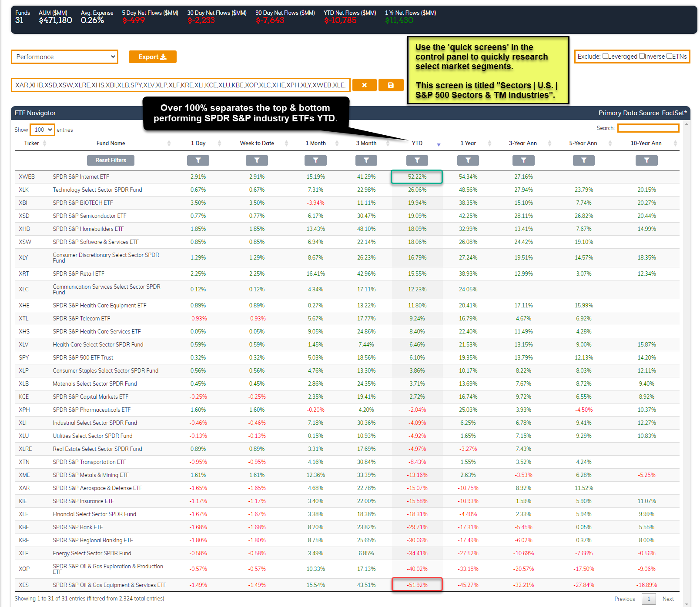Select the XLP ticker

(23, 371)
